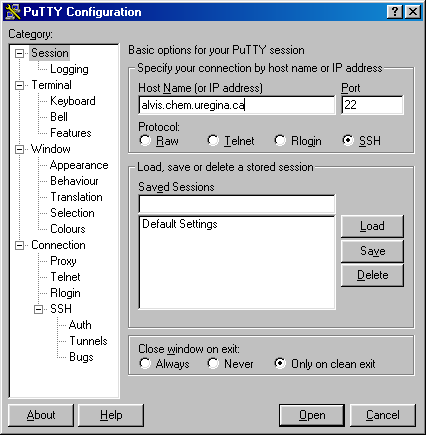Click the Delete session button
This screenshot has height=435, width=426.
click(372, 275)
